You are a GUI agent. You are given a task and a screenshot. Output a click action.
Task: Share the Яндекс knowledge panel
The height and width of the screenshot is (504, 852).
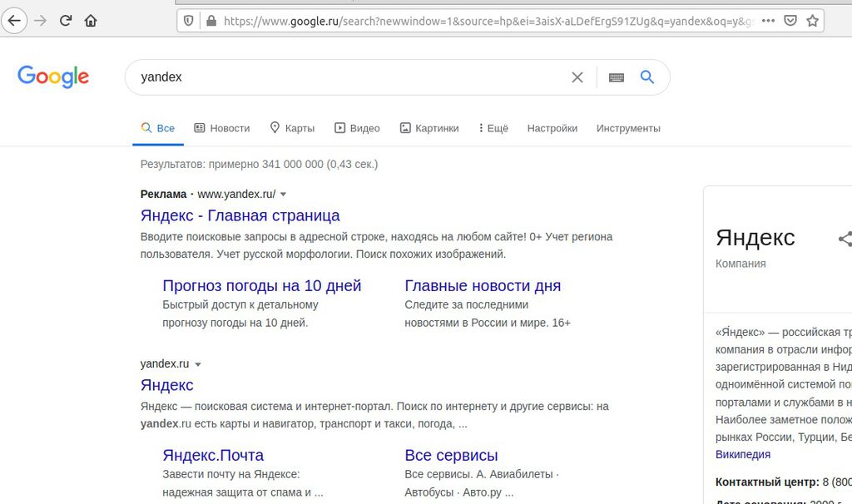click(845, 240)
